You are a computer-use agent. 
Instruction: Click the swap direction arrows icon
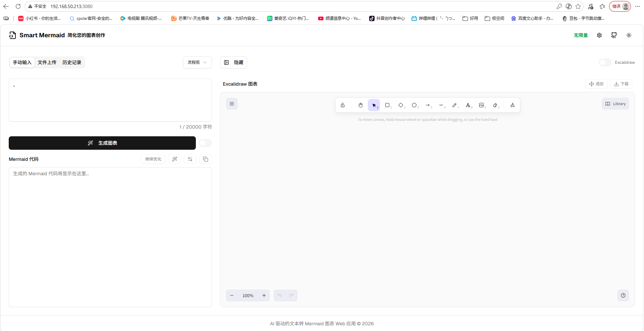190,159
